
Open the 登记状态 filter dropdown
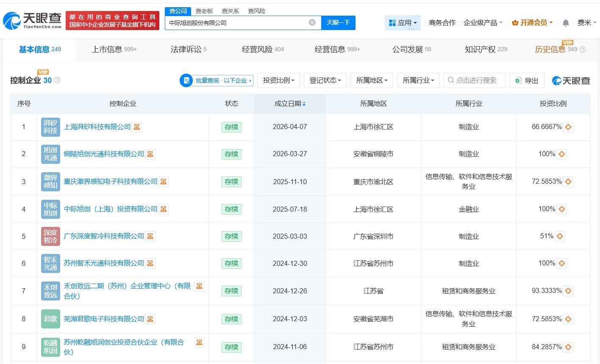pos(325,80)
